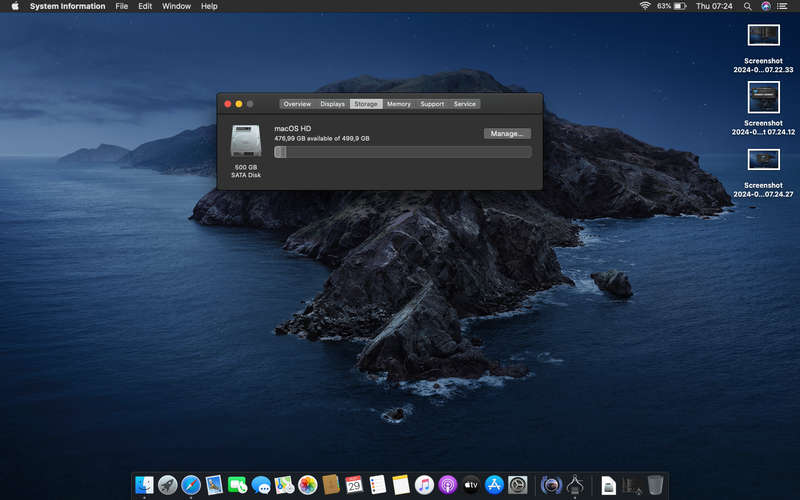
Task: Click the macOS HD volume name
Action: [292, 129]
